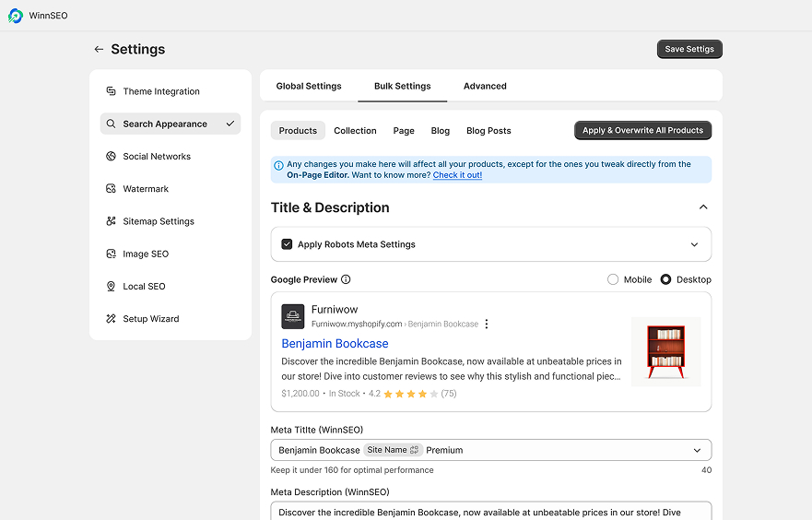Viewport: 812px width, 520px height.
Task: Select the Mobile preview radio button
Action: click(613, 279)
